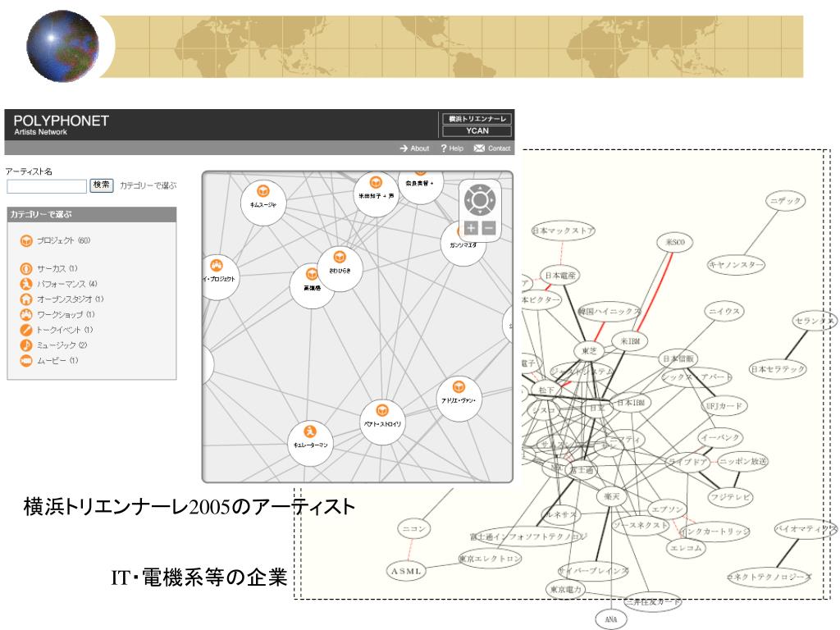Click the キヤノンスター company node

click(x=736, y=265)
